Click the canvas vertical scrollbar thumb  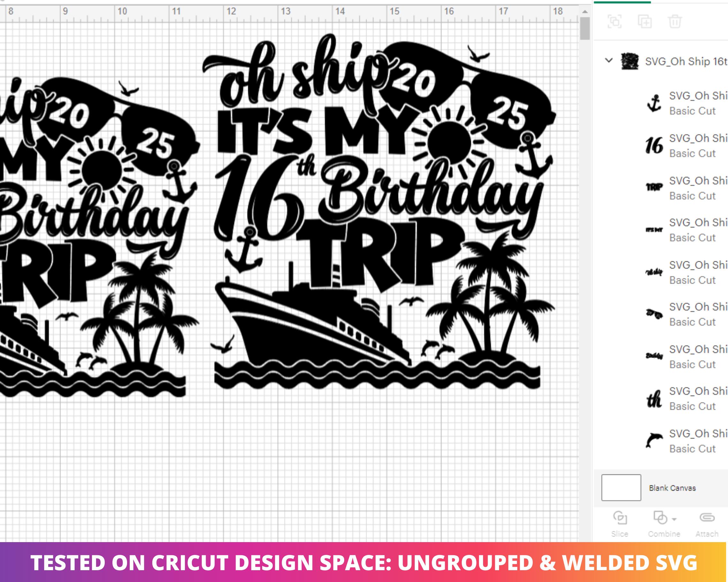pyautogui.click(x=585, y=28)
